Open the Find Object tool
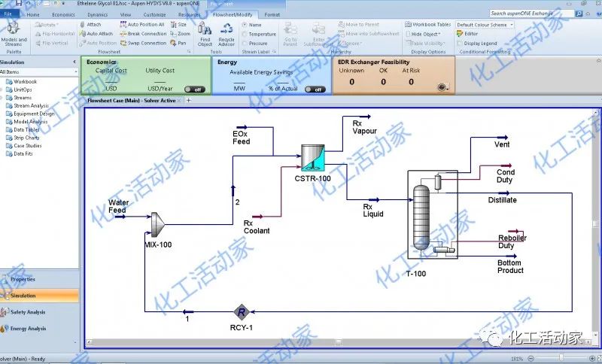 tap(205, 34)
